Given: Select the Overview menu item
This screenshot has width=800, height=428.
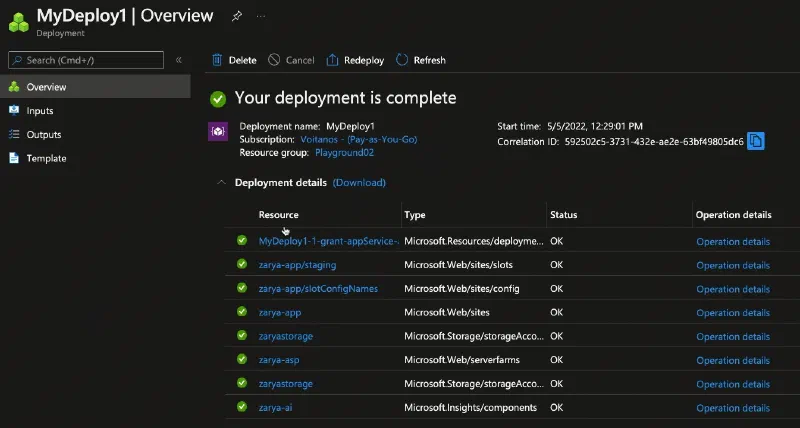Looking at the screenshot, I should pyautogui.click(x=95, y=87).
